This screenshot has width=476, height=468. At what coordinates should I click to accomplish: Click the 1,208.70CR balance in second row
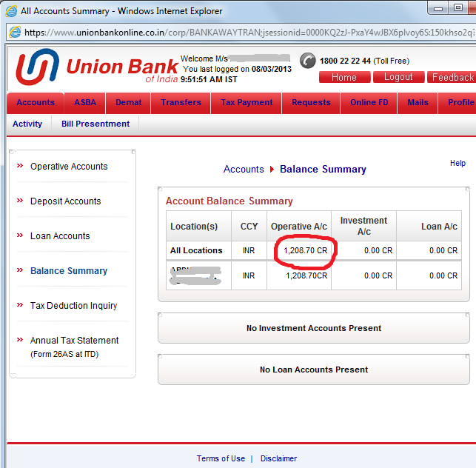coord(306,275)
